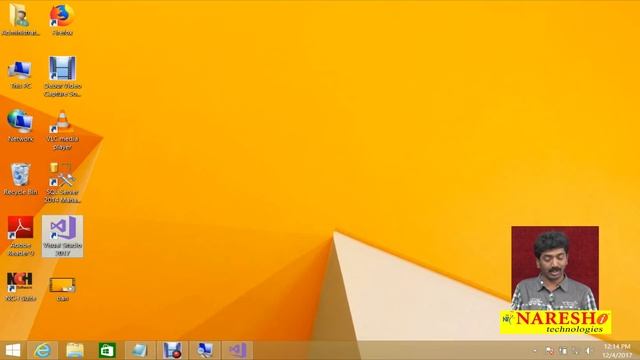Select the Debut Video Capture Software shortcut
This screenshot has height=360, width=640.
point(62,77)
